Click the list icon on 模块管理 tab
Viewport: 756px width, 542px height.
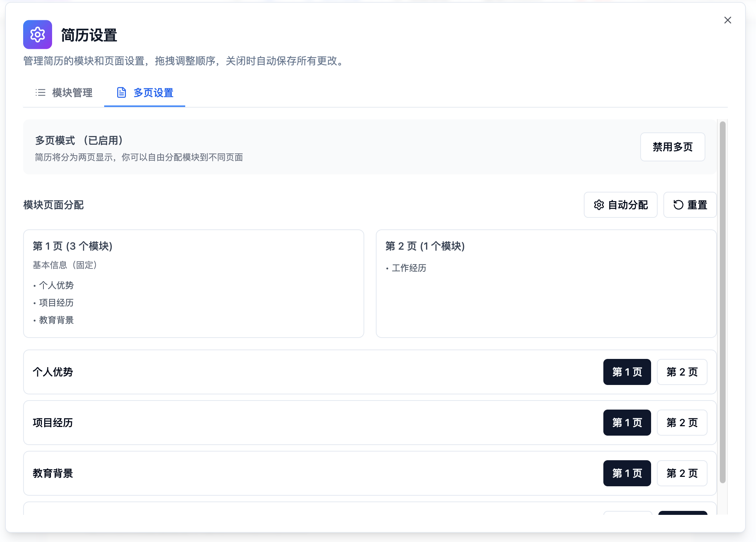click(x=41, y=93)
